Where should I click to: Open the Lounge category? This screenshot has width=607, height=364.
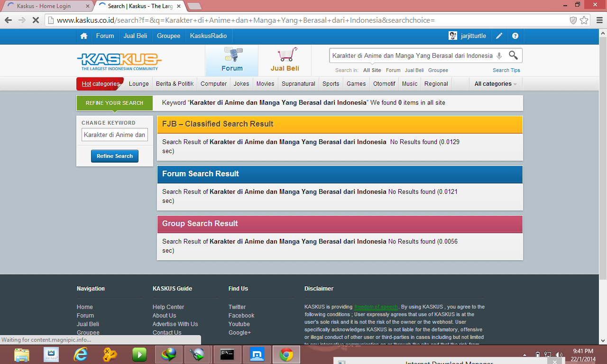[x=139, y=84]
